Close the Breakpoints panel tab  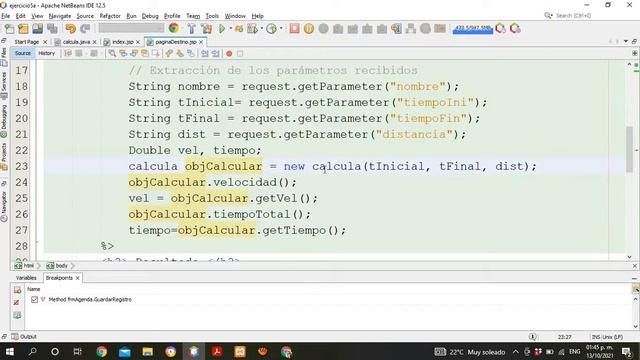point(78,278)
